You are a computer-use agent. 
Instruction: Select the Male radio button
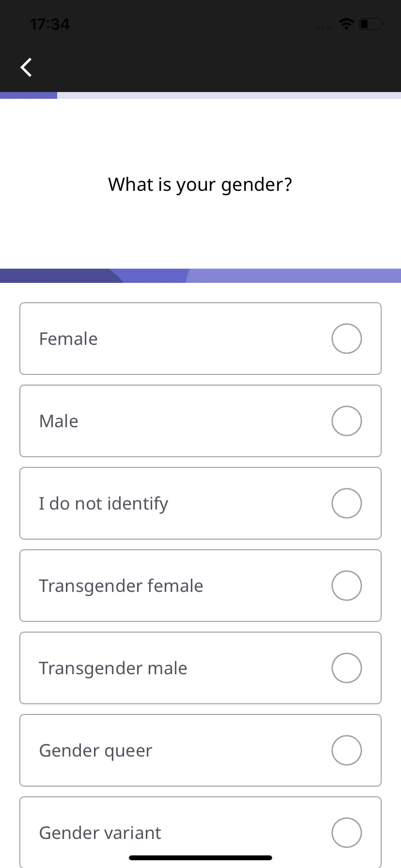347,421
